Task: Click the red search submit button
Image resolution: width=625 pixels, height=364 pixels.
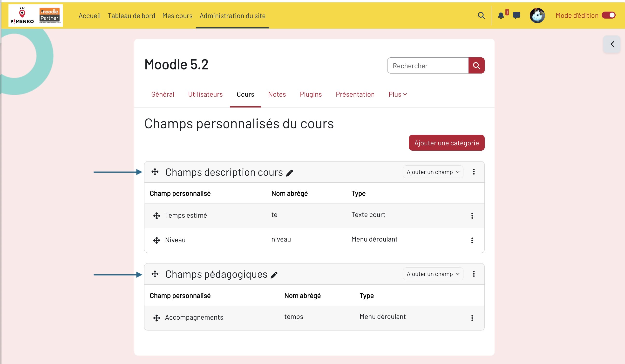Action: coord(476,66)
